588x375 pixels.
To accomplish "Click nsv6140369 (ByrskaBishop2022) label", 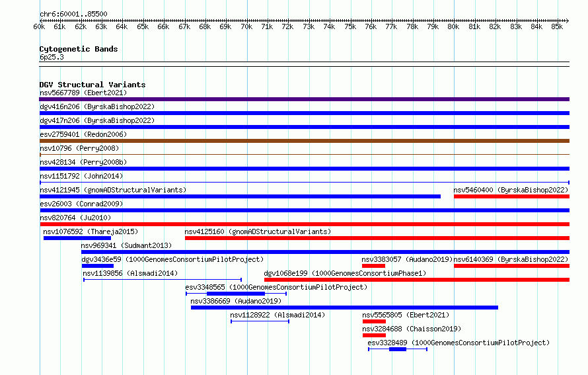I will (x=511, y=259).
